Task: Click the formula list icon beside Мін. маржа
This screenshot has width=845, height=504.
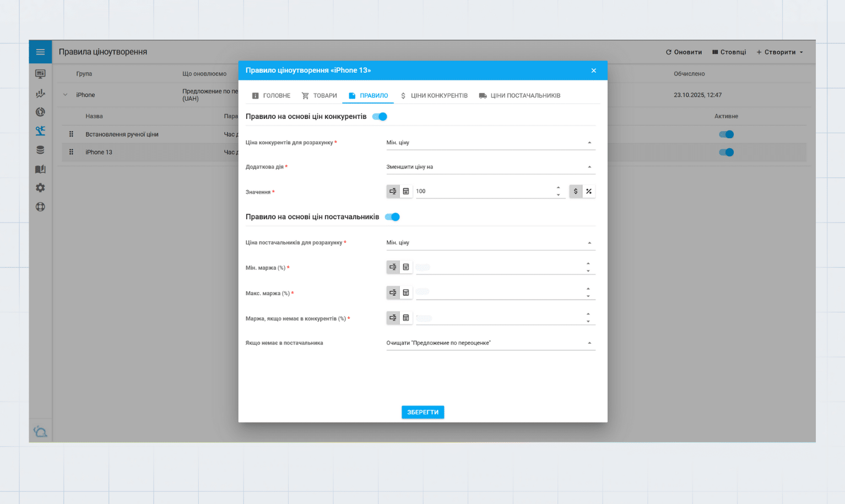Action: click(x=406, y=267)
